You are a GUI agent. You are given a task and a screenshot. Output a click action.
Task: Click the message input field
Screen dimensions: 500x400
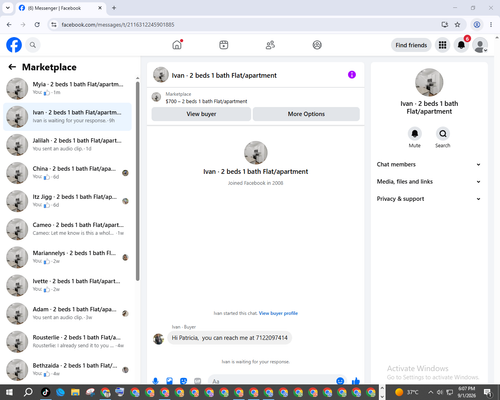click(x=272, y=381)
